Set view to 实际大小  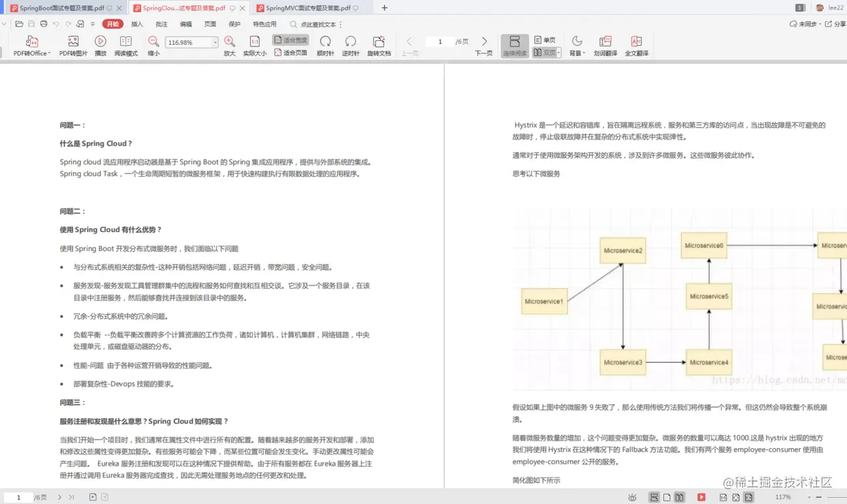(x=255, y=46)
